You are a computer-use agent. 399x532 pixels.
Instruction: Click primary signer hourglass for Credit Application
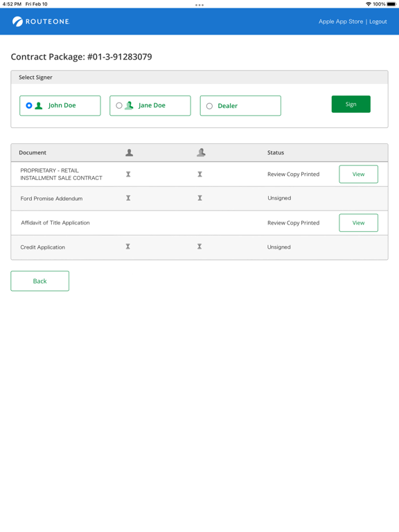point(128,247)
